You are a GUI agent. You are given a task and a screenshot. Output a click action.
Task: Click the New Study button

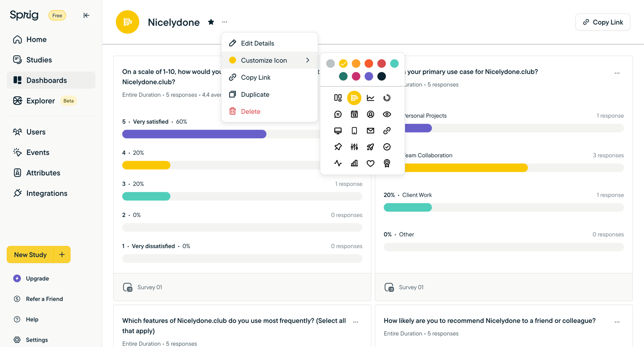pyautogui.click(x=30, y=254)
